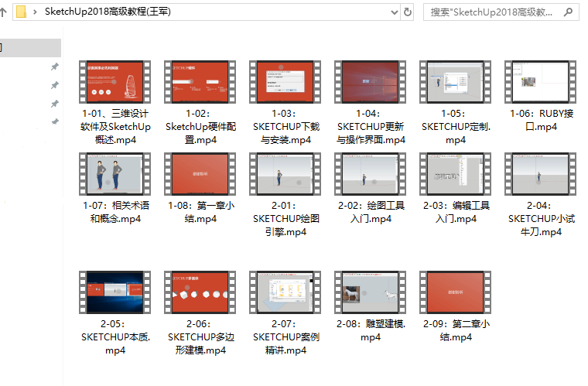The width and height of the screenshot is (588, 386).
Task: Click file name 2-07: SKETCHUP案例精讲.mp4
Action: (x=285, y=337)
